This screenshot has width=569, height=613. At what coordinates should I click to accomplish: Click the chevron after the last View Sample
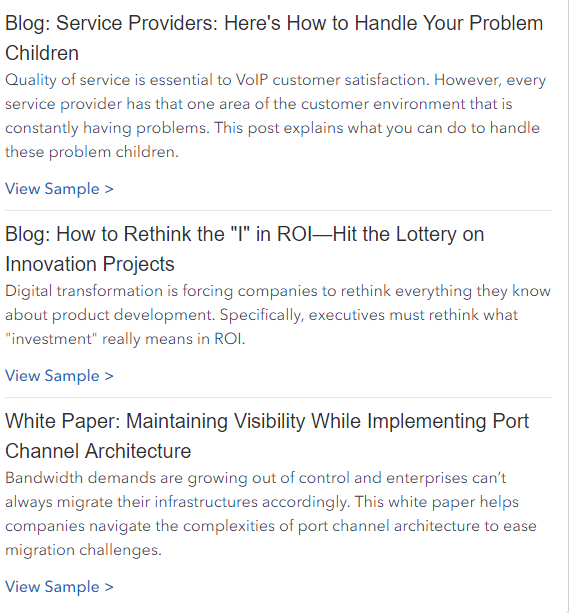click(x=109, y=588)
